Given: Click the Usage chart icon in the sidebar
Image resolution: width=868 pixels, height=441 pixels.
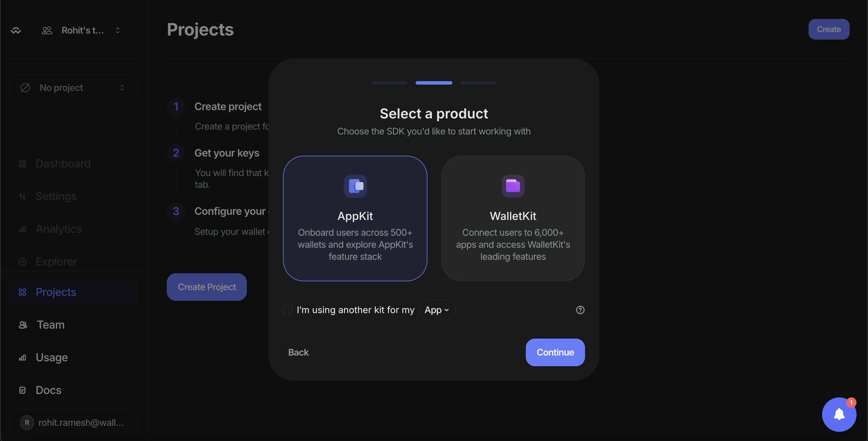Looking at the screenshot, I should (x=23, y=358).
